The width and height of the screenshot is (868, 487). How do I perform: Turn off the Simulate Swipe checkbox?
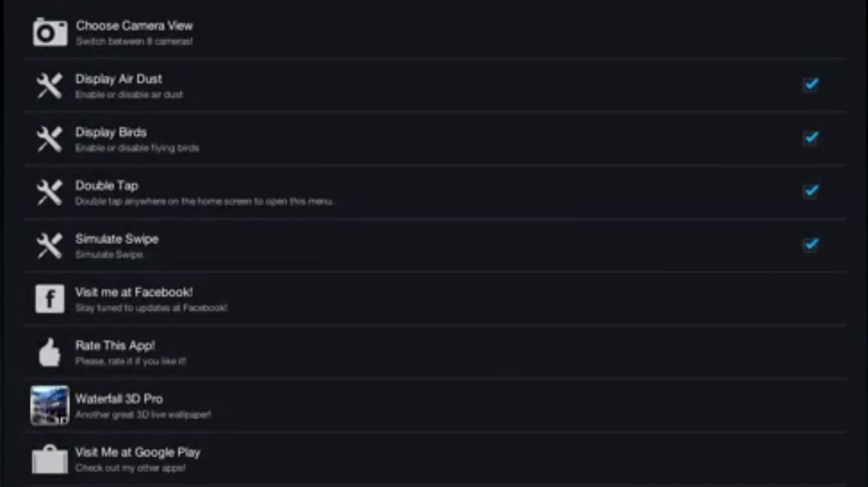point(810,244)
